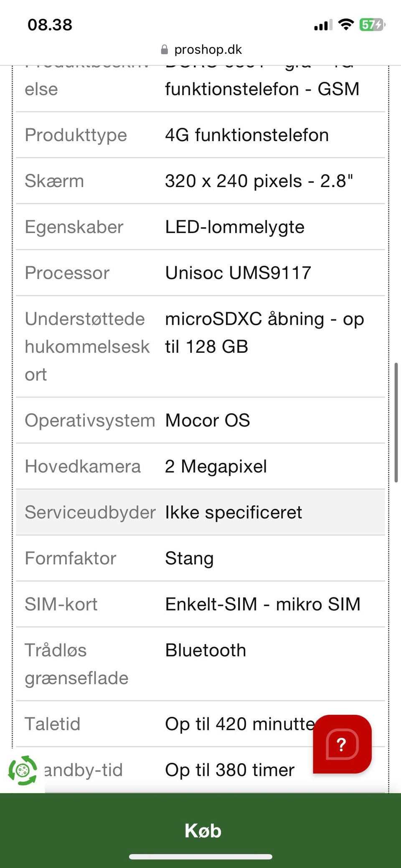
Task: Tap the SIM-kort Enkelt-SIM row
Action: click(200, 604)
